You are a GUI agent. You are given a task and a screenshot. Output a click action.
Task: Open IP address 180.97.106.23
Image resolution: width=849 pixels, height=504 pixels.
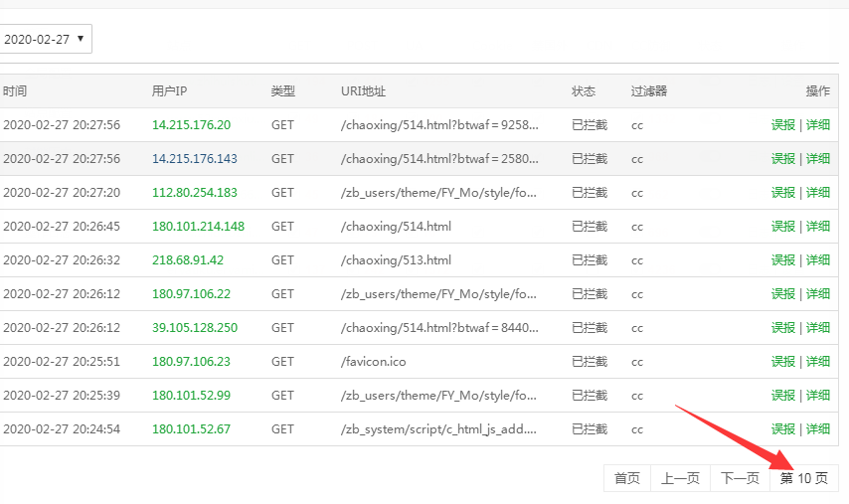(x=191, y=362)
